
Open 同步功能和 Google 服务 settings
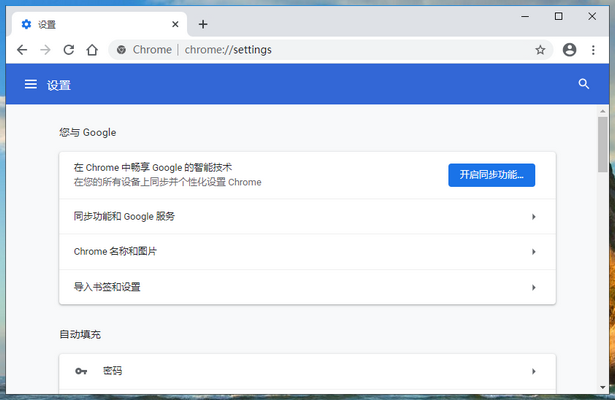307,216
